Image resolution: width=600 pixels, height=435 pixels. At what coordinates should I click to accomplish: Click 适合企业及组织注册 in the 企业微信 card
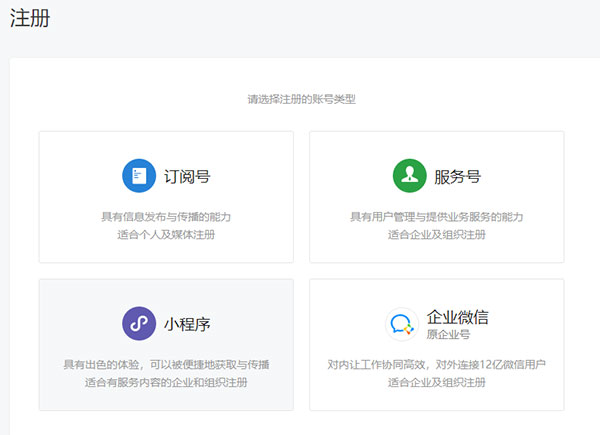click(x=436, y=382)
